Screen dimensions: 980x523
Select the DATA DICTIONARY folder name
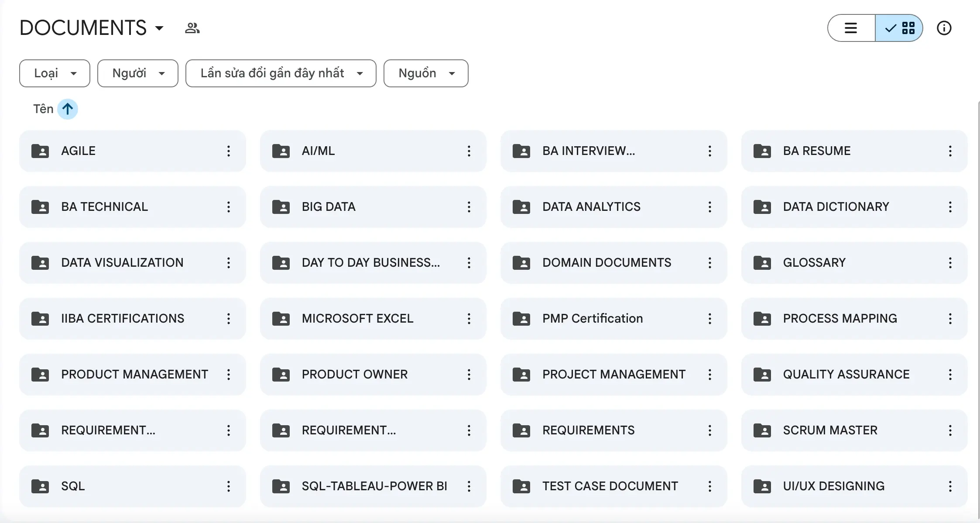point(836,207)
